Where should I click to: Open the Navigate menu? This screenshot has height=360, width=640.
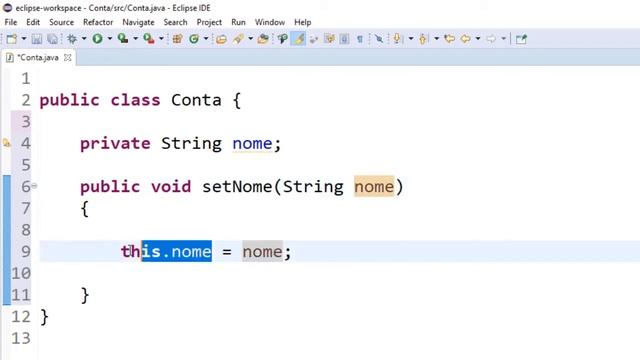tap(138, 22)
